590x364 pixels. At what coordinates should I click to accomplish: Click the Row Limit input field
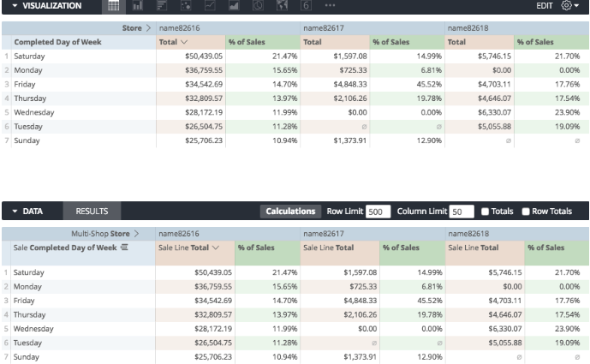click(378, 212)
